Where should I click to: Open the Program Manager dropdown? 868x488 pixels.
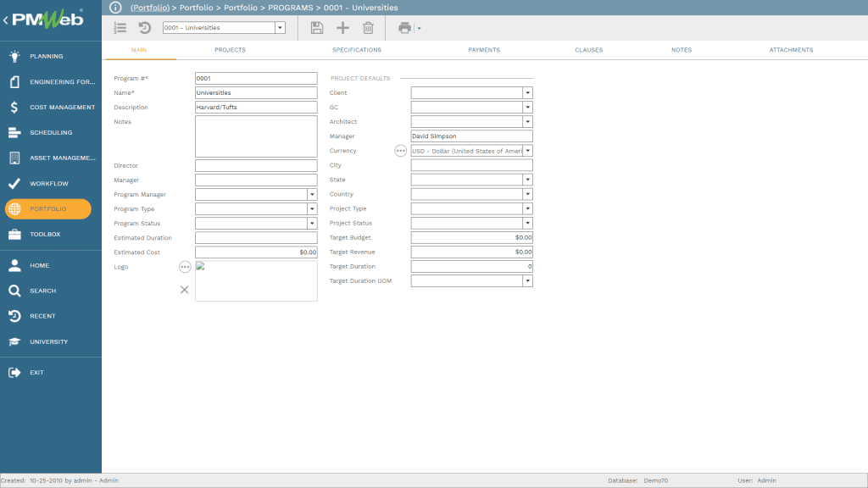coord(311,194)
